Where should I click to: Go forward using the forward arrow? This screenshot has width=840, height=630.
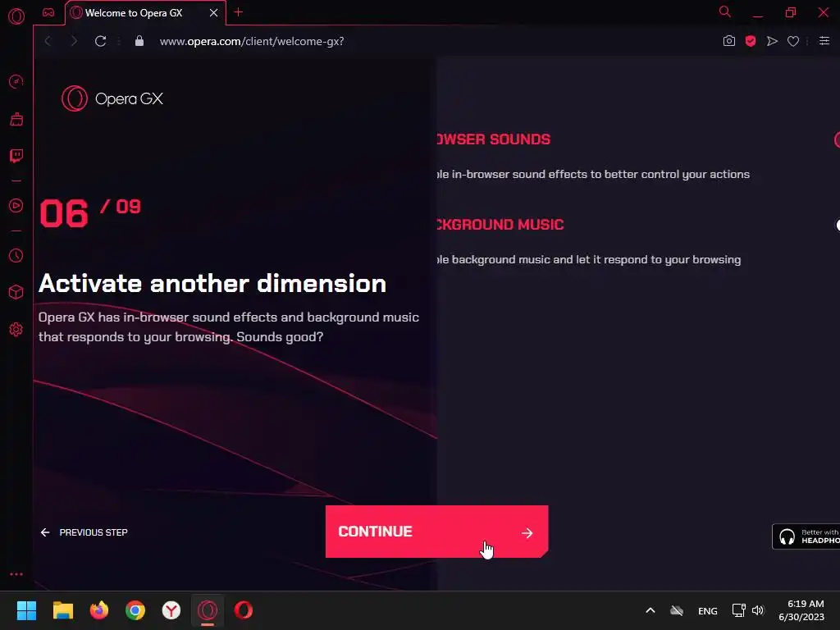click(74, 41)
